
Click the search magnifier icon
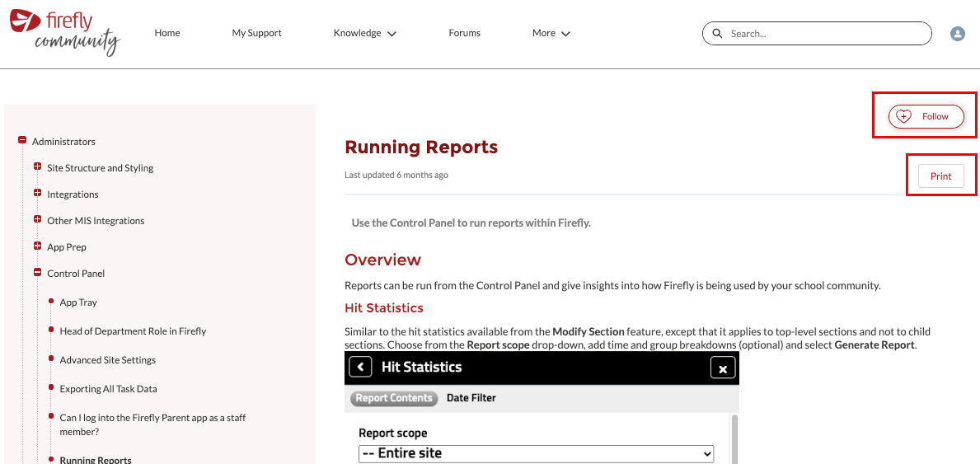click(718, 33)
